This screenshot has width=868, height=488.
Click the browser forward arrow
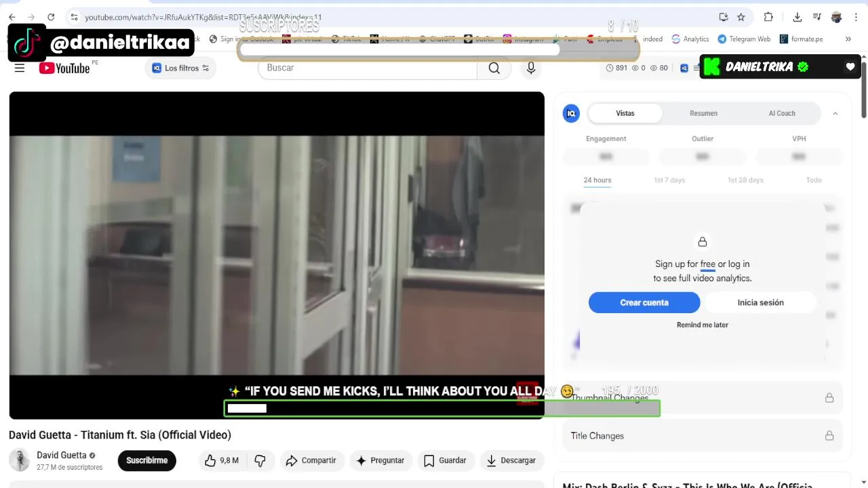tap(31, 17)
